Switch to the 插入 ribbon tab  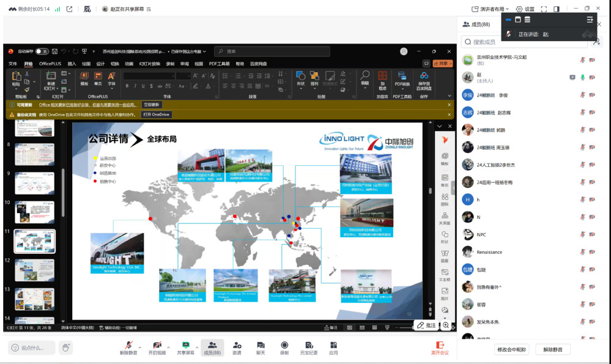(72, 64)
